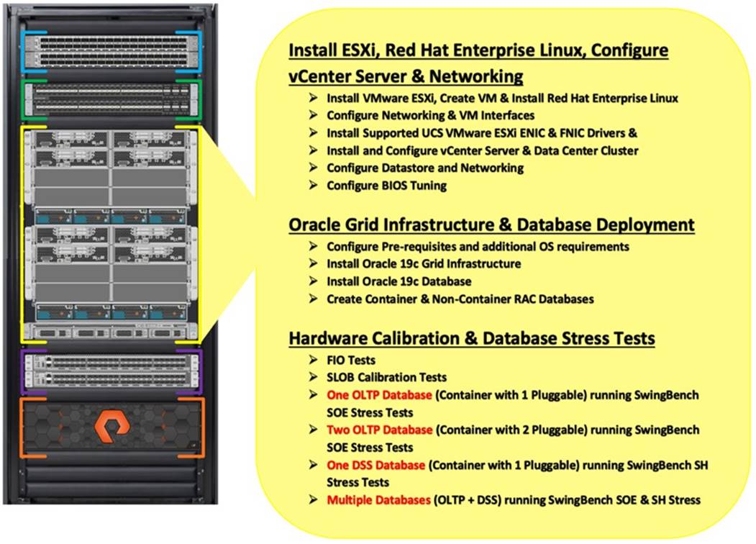The width and height of the screenshot is (756, 544).
Task: Select the lower switch in the blue bracket
Action: (x=111, y=59)
